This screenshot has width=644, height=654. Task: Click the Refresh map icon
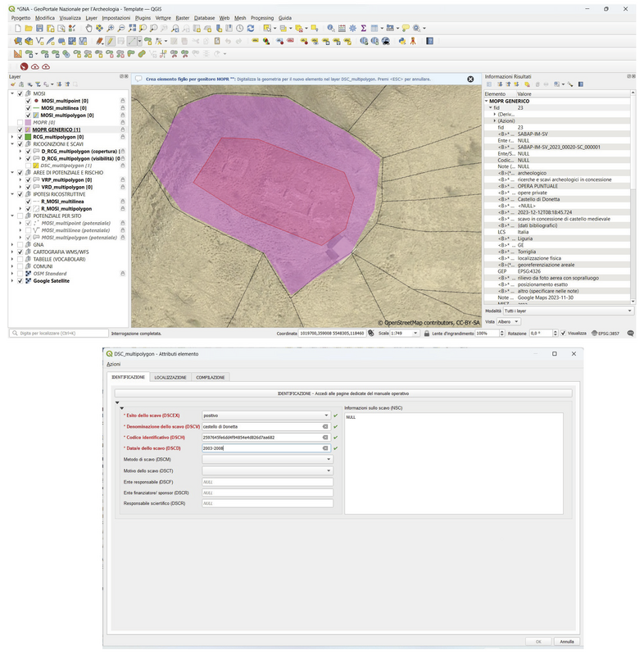click(x=251, y=29)
